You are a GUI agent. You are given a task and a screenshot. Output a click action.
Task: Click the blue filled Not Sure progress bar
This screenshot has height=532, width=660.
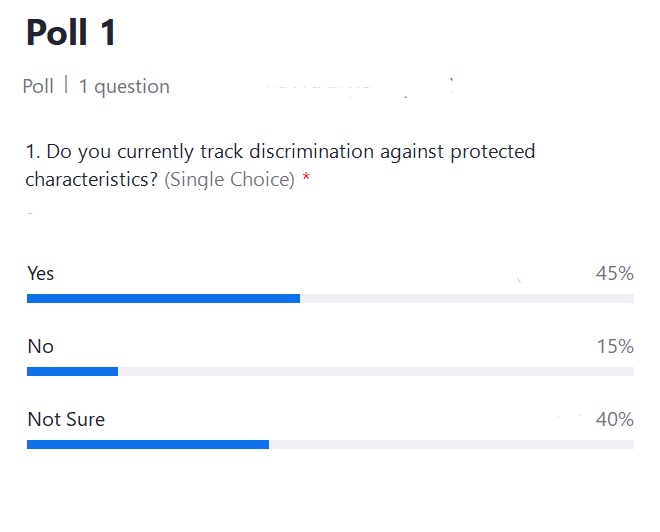coord(148,444)
